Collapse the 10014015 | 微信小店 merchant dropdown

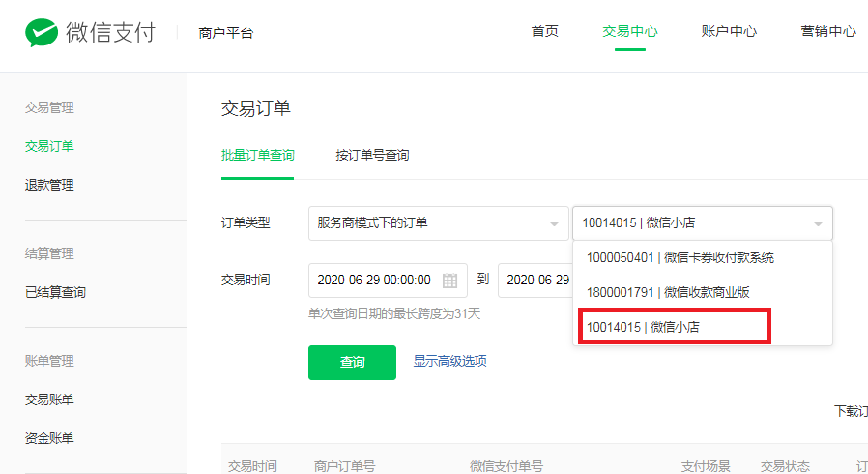(x=703, y=223)
